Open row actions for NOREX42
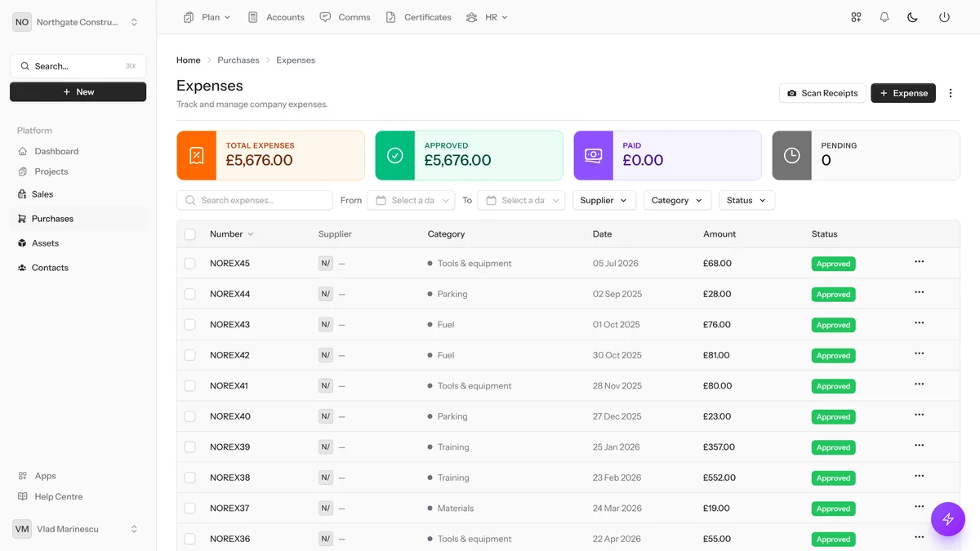The width and height of the screenshot is (980, 551). 919,353
